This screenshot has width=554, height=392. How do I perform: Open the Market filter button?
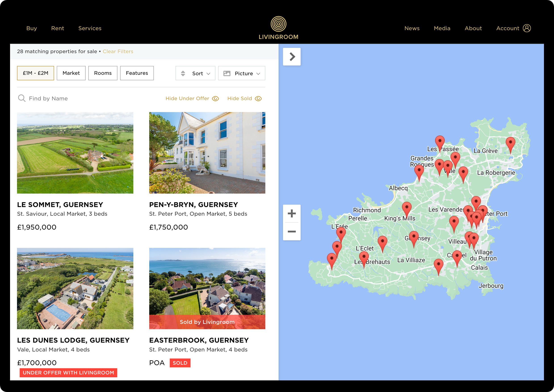point(71,73)
